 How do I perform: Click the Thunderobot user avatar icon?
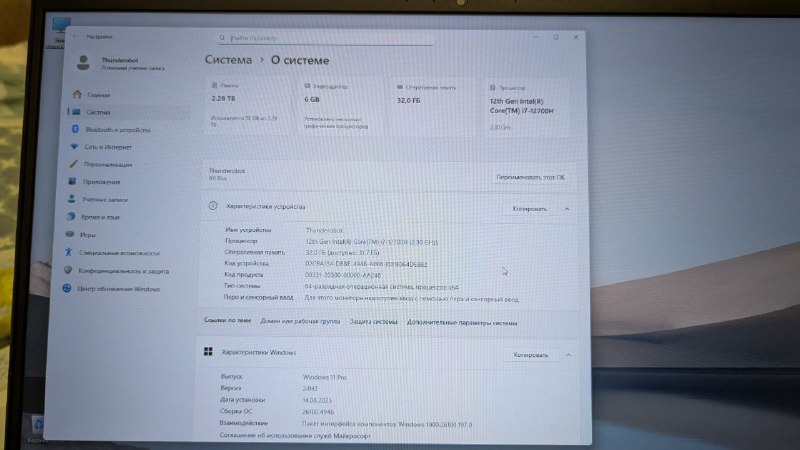[x=83, y=63]
